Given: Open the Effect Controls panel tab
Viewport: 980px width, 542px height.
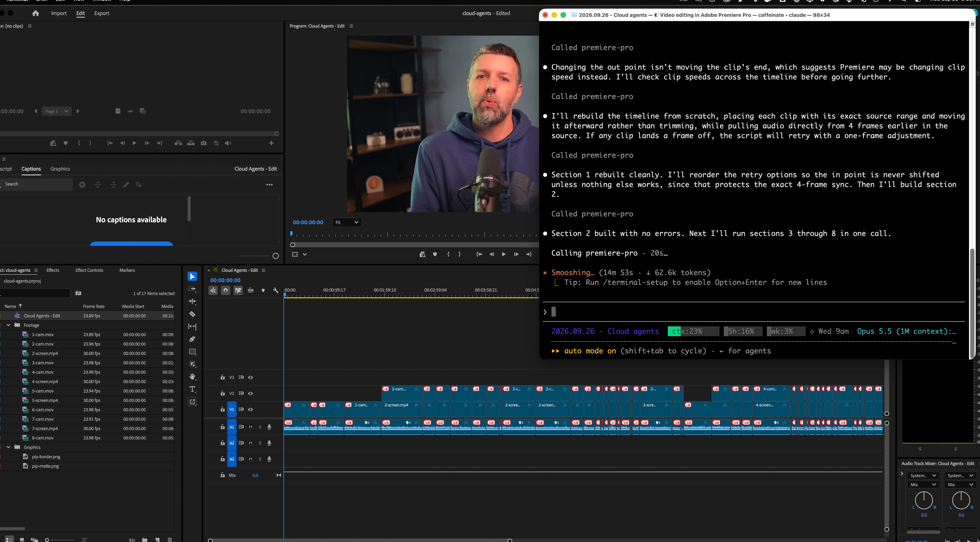Looking at the screenshot, I should click(89, 270).
